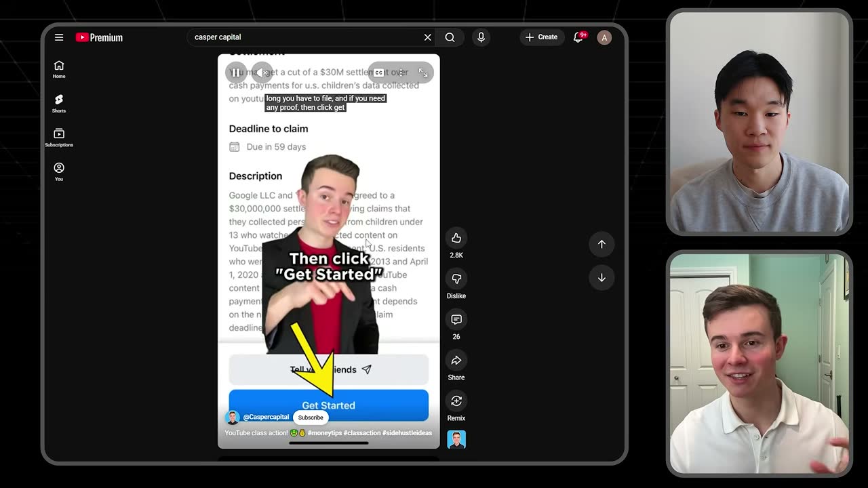Image resolution: width=868 pixels, height=488 pixels.
Task: Dislike the Short
Action: (x=456, y=279)
